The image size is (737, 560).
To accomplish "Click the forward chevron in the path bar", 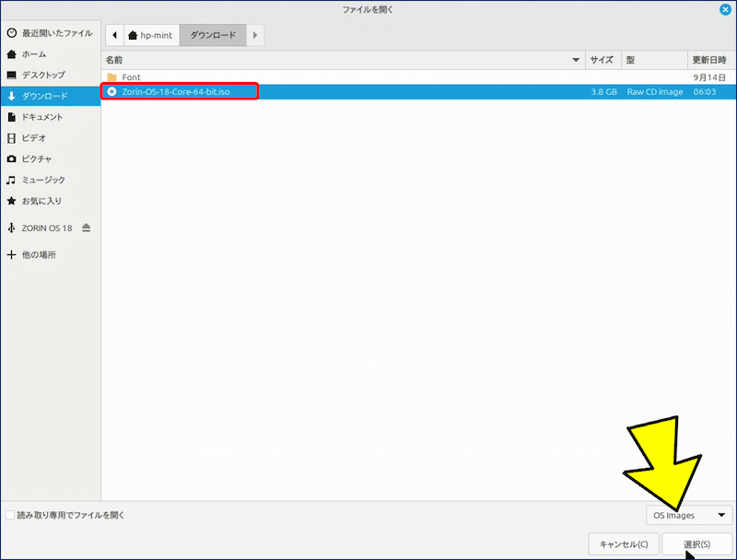I will [255, 34].
